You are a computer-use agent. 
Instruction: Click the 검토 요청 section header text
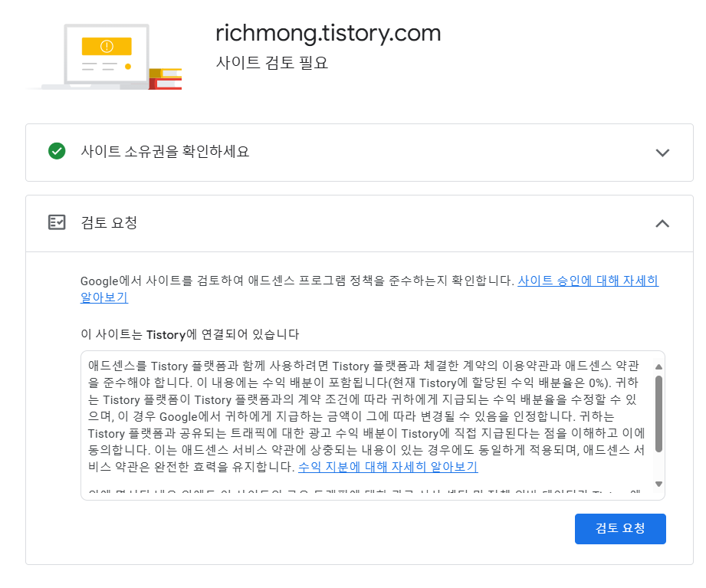pyautogui.click(x=109, y=222)
